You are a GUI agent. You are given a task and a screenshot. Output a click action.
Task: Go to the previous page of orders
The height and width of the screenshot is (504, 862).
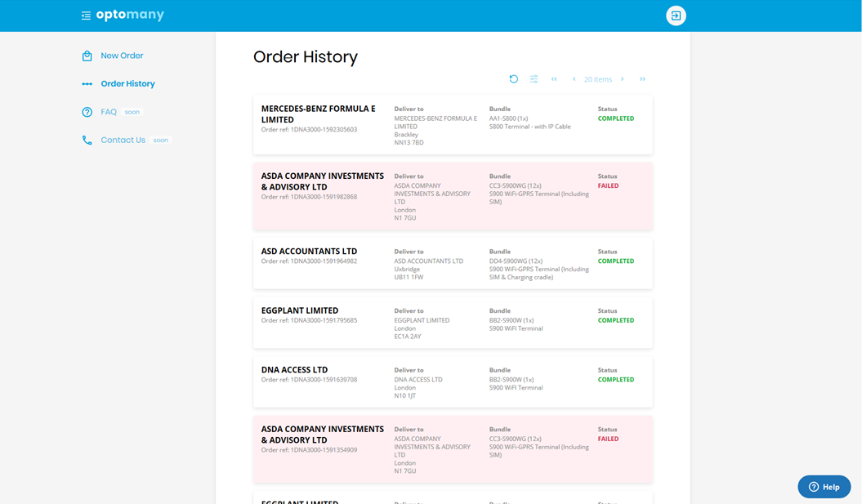pyautogui.click(x=574, y=79)
